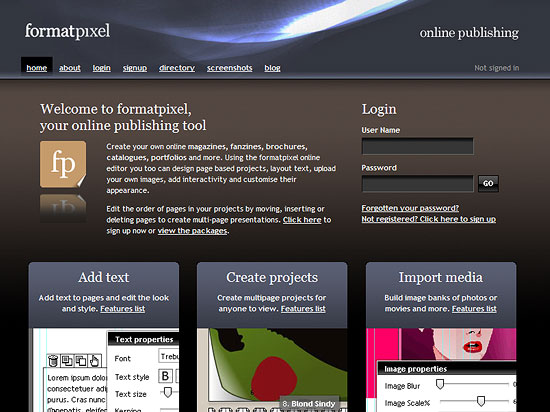
Task: Click the User Name input field
Action: (417, 146)
